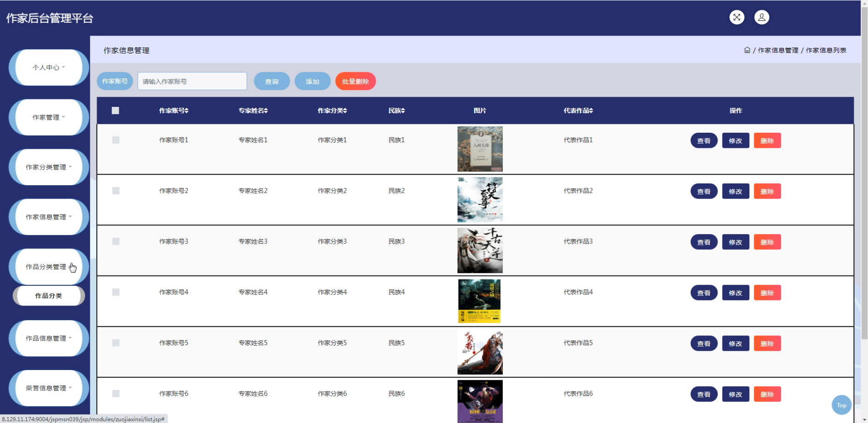Click the home icon in the breadcrumb
The image size is (868, 423).
point(747,50)
